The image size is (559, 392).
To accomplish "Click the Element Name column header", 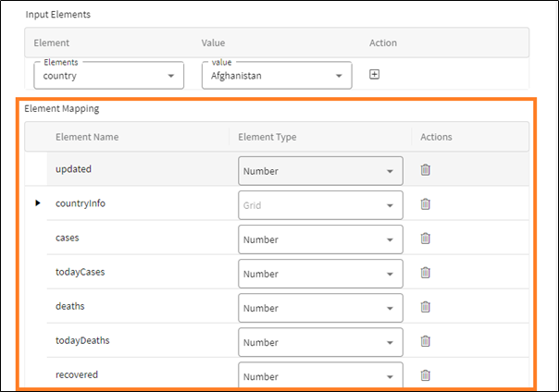I will pos(87,137).
